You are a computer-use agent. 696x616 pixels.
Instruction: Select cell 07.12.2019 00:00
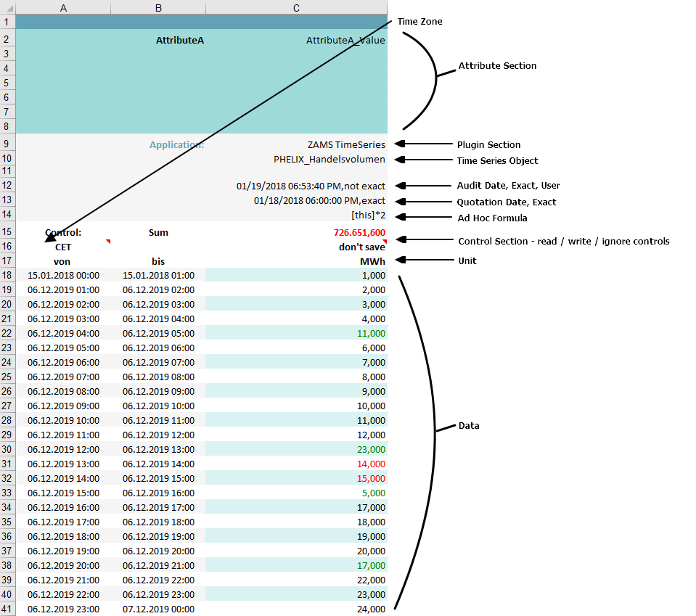[158, 609]
